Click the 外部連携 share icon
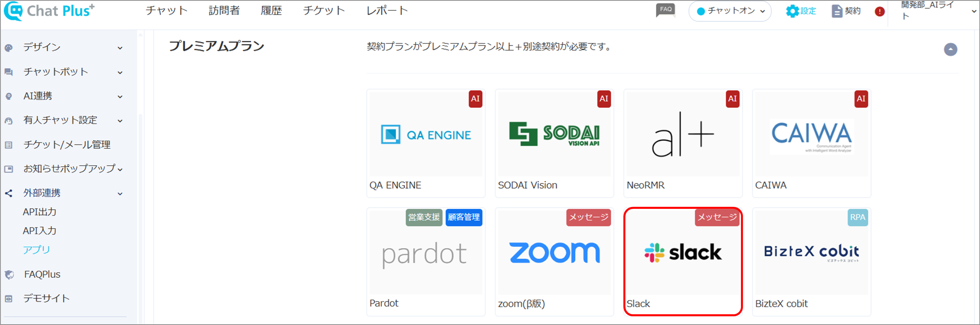This screenshot has height=325, width=980. click(9, 193)
